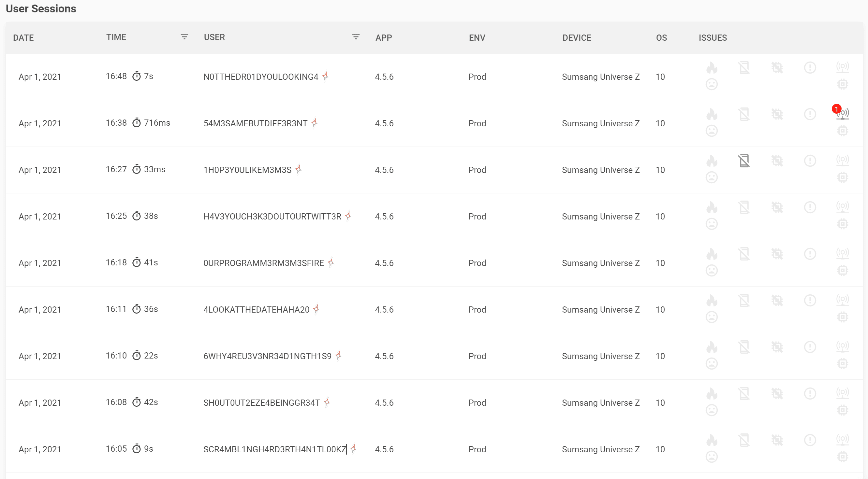
Task: Click the 41s duration in 16:18 row
Action: coord(151,262)
